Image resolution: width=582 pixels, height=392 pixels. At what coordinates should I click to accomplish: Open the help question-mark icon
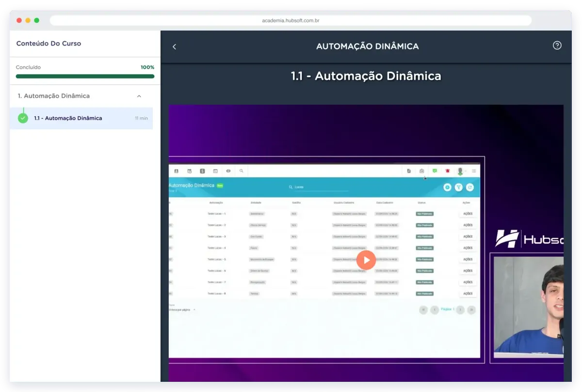click(557, 46)
